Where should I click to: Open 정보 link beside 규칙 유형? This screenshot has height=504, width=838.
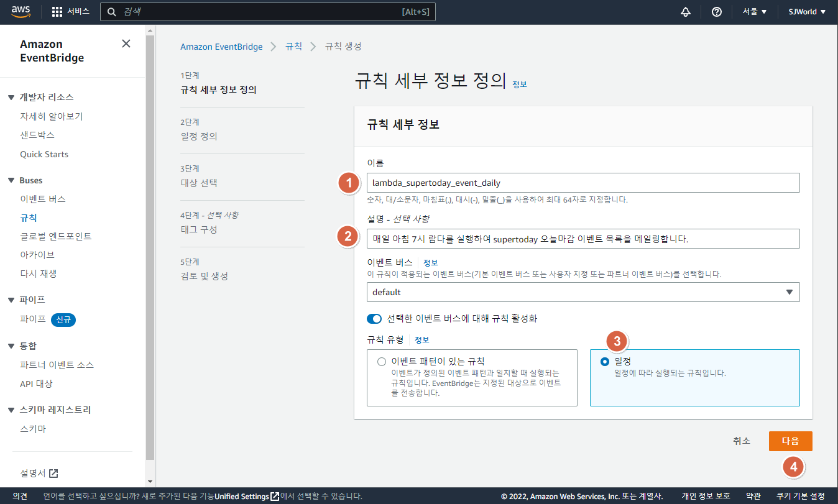(422, 340)
